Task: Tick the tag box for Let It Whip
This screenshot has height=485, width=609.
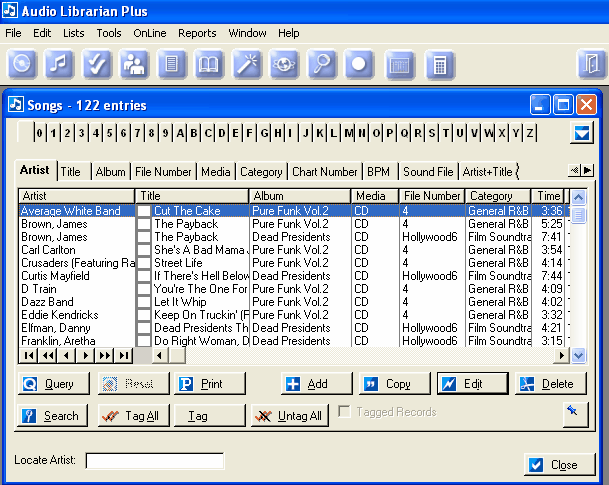Action: pos(144,302)
